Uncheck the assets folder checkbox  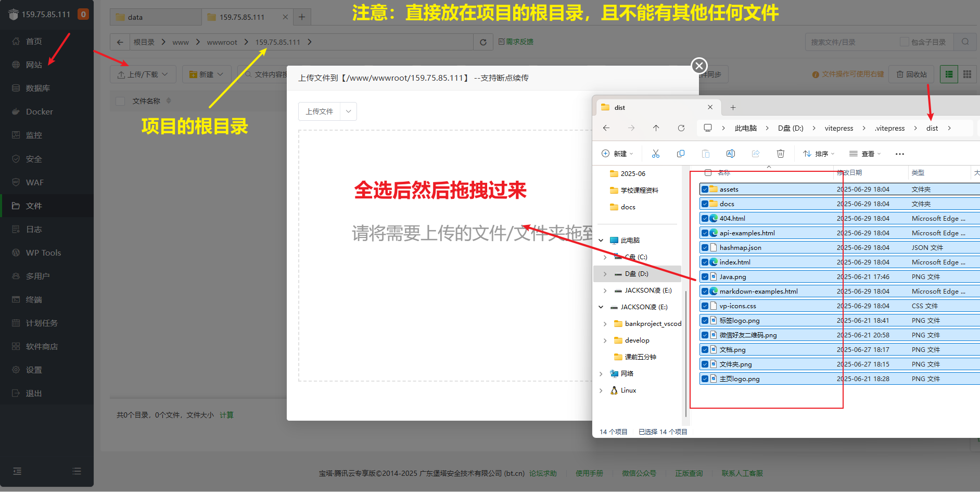[705, 190]
